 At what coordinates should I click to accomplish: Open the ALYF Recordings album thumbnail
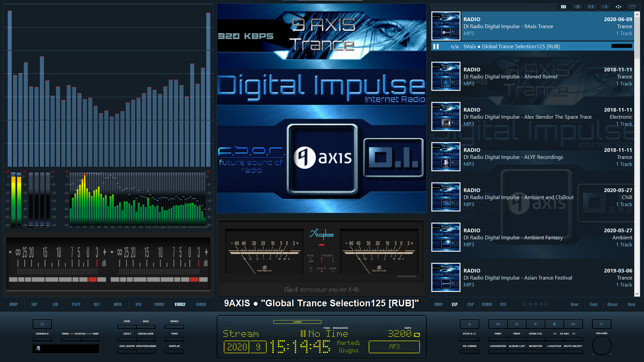(446, 157)
